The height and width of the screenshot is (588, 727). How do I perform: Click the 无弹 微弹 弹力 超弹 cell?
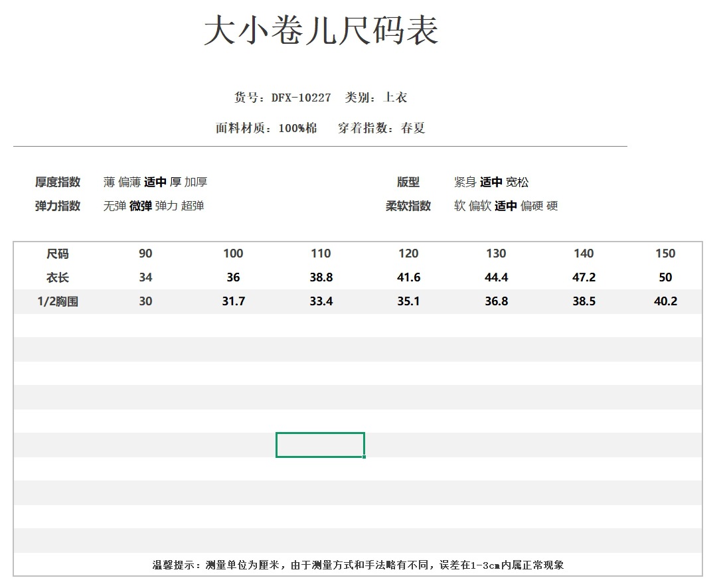click(153, 206)
